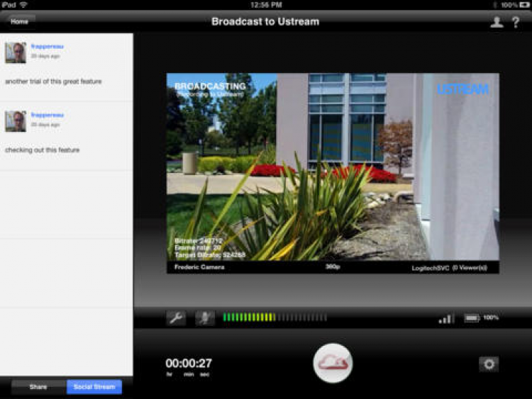
Task: Tap the camera battery level icon
Action: pos(472,318)
